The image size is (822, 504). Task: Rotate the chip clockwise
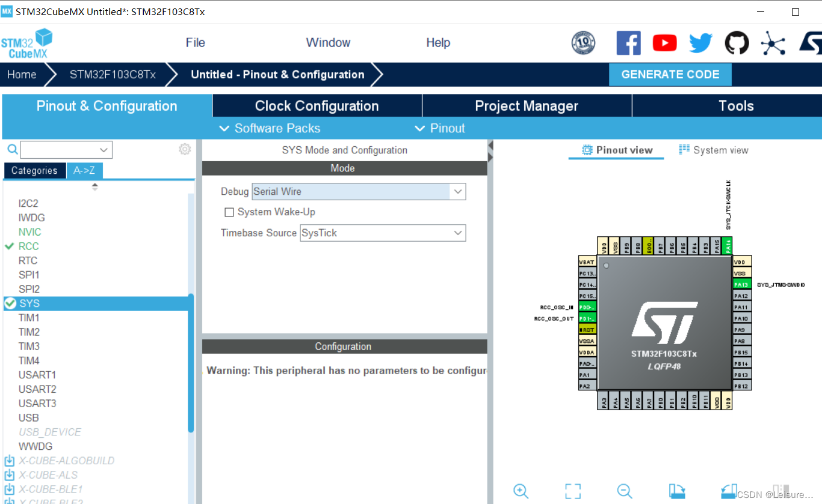point(677,491)
